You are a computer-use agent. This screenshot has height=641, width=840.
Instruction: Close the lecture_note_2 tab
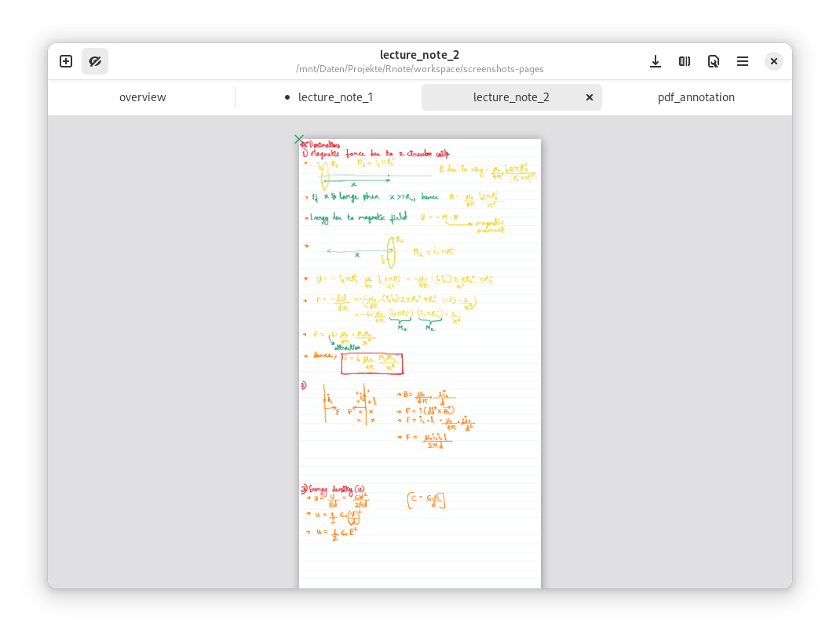590,97
